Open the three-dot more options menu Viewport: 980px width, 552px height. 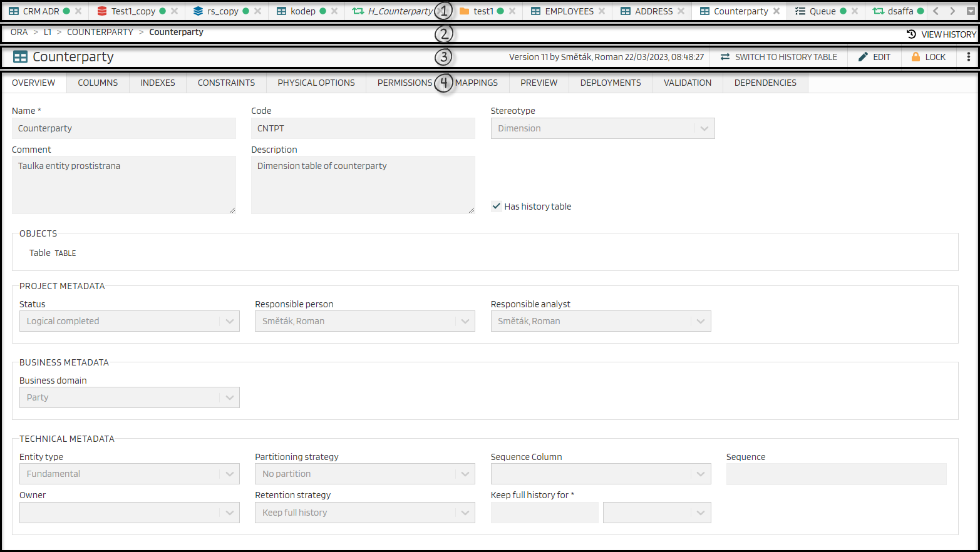pos(968,57)
